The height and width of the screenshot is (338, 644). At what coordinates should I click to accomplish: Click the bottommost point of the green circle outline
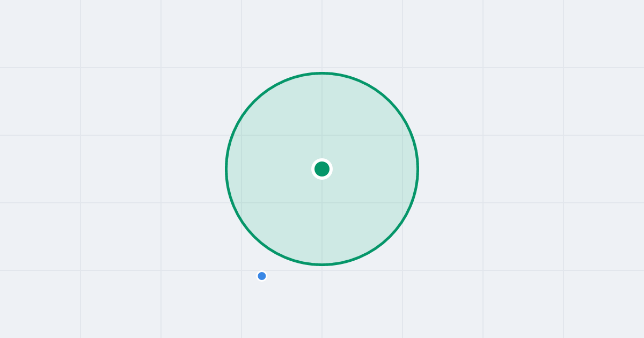coord(322,264)
